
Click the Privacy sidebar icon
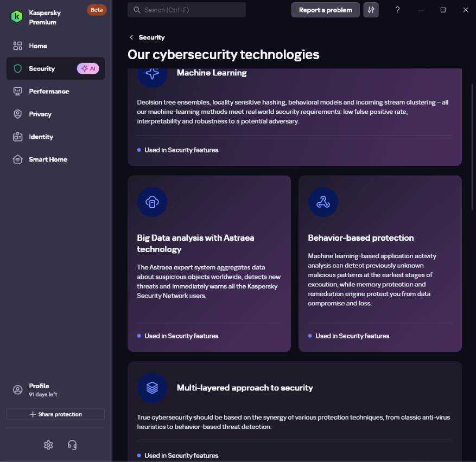[17, 114]
